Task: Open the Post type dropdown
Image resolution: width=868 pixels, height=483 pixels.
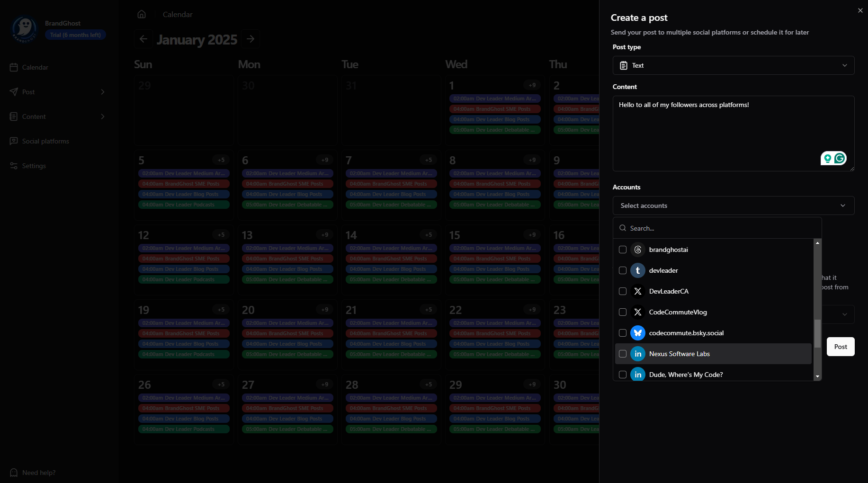Action: click(734, 65)
